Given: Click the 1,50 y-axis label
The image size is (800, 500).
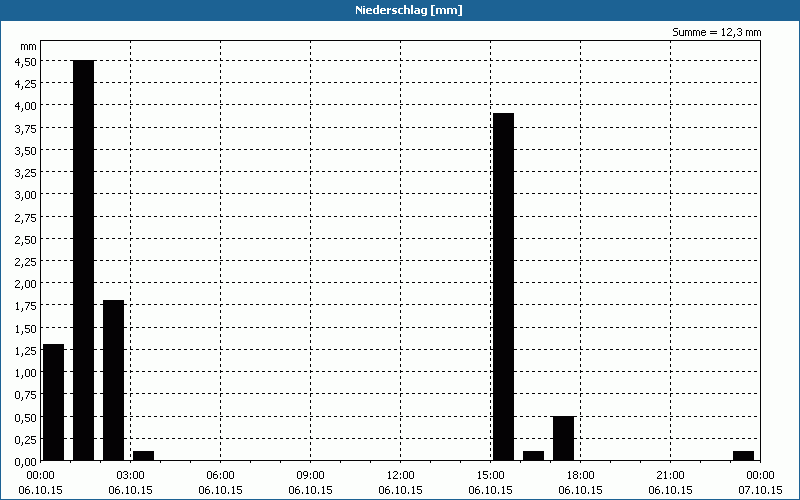Looking at the screenshot, I should click(x=26, y=328).
